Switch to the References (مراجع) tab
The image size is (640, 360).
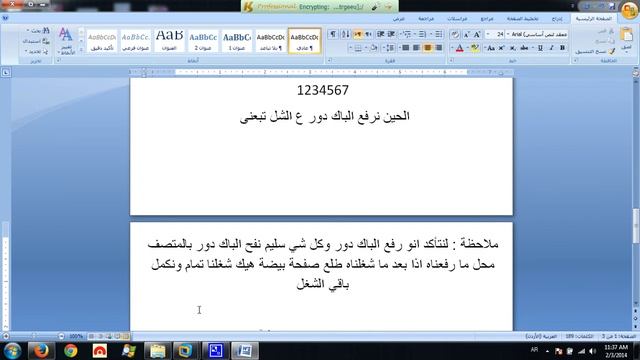pyautogui.click(x=487, y=19)
